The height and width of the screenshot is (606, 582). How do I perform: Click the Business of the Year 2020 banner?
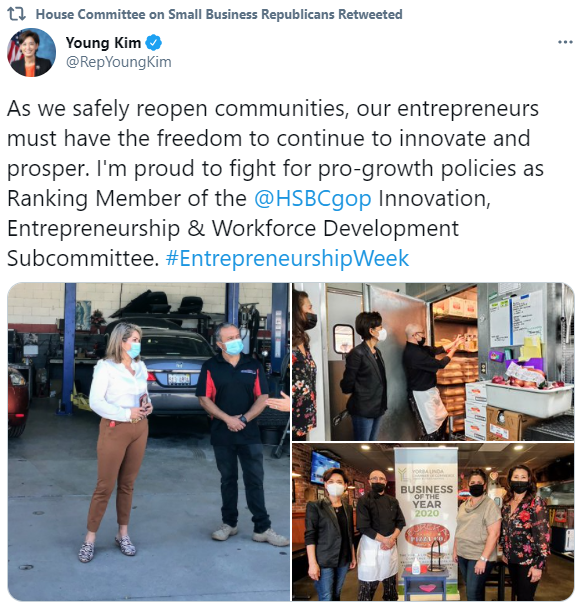pyautogui.click(x=427, y=520)
